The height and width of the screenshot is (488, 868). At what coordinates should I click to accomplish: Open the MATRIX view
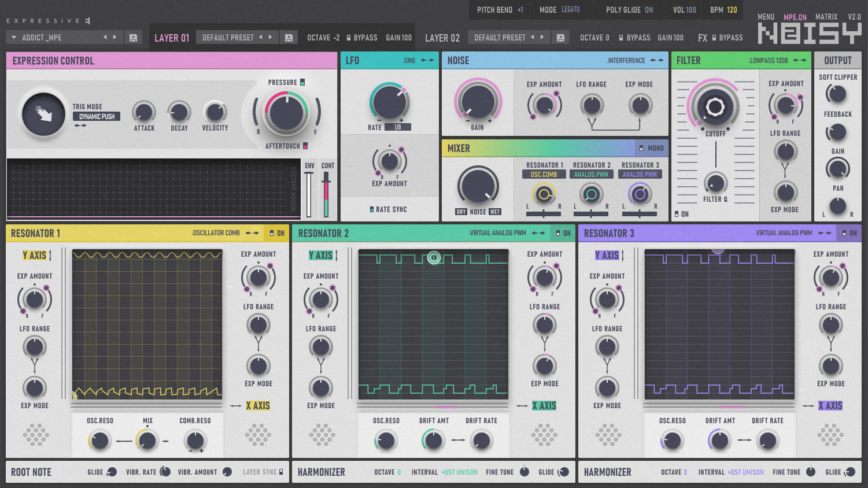click(x=826, y=17)
